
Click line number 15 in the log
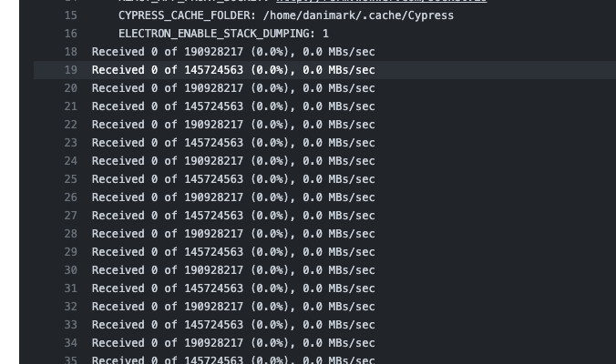pos(71,15)
